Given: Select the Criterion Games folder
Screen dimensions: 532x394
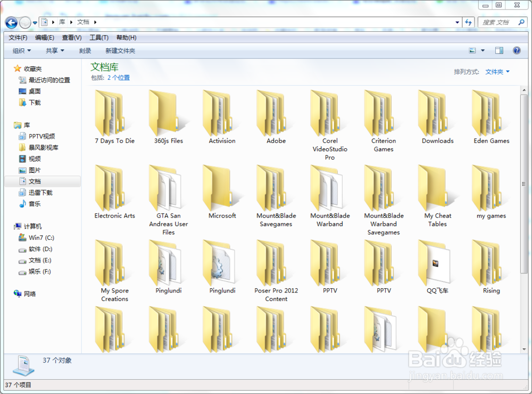Looking at the screenshot, I should point(384,121).
